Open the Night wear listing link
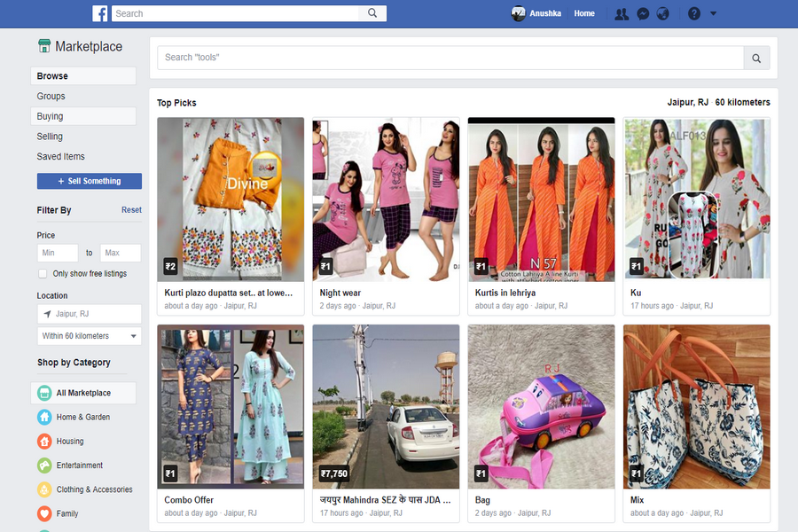 coord(340,292)
